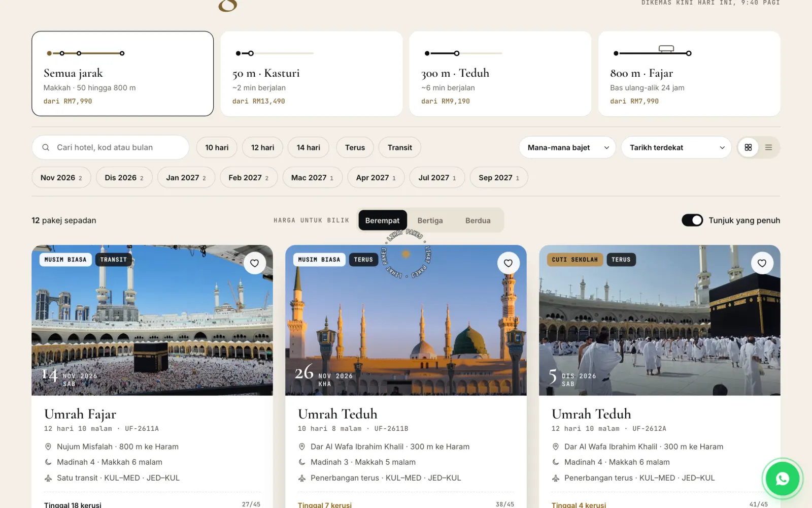Filter departures to Nov 2026
The height and width of the screenshot is (508, 812).
[61, 177]
